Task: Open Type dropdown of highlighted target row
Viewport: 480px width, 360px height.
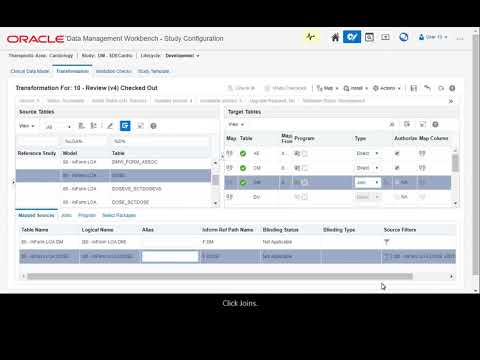Action: (368, 182)
